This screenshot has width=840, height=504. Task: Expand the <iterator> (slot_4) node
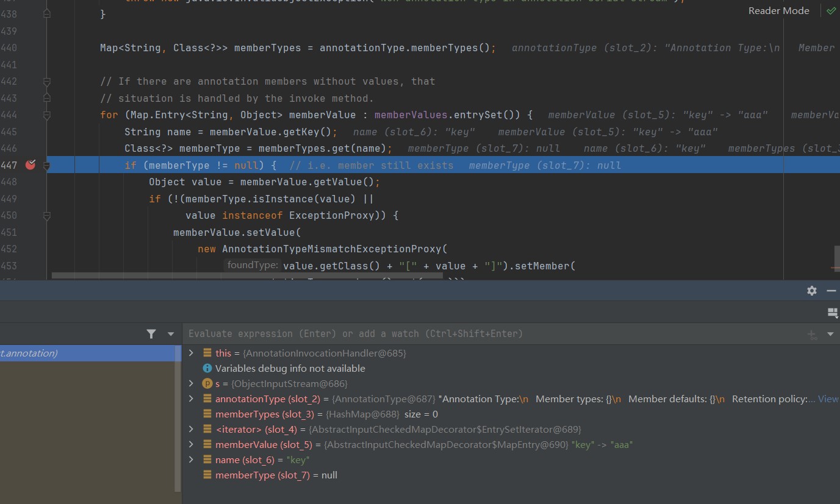(x=191, y=429)
